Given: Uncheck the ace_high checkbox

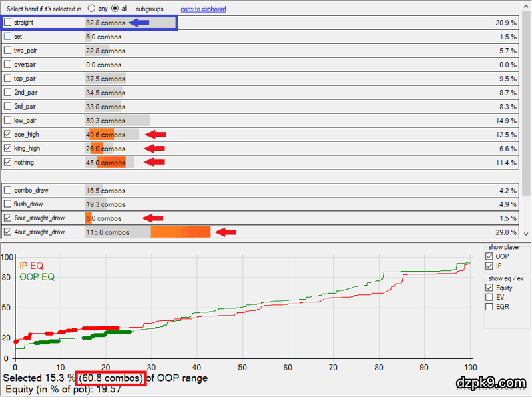Looking at the screenshot, I should (8, 135).
